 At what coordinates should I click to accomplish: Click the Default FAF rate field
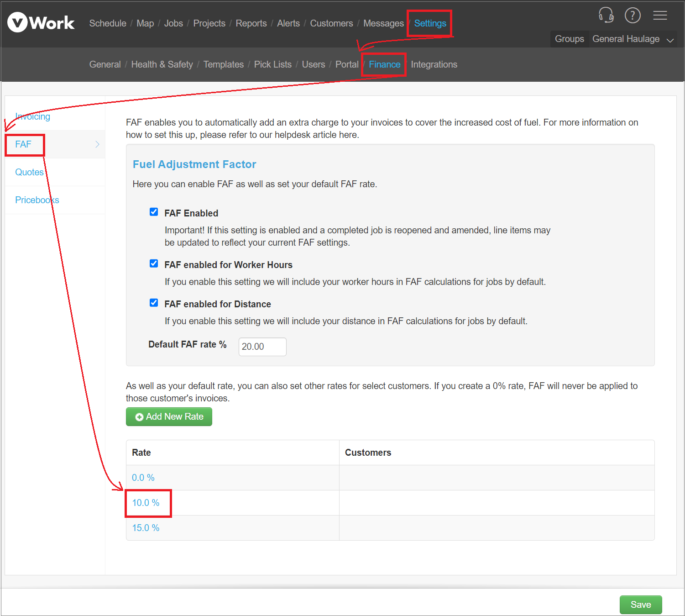pyautogui.click(x=262, y=347)
